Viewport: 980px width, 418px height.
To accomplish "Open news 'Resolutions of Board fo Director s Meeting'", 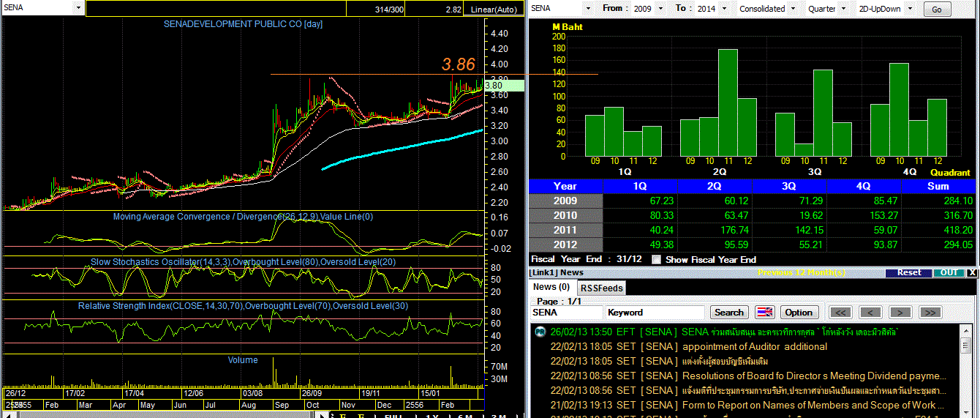I will (x=813, y=376).
